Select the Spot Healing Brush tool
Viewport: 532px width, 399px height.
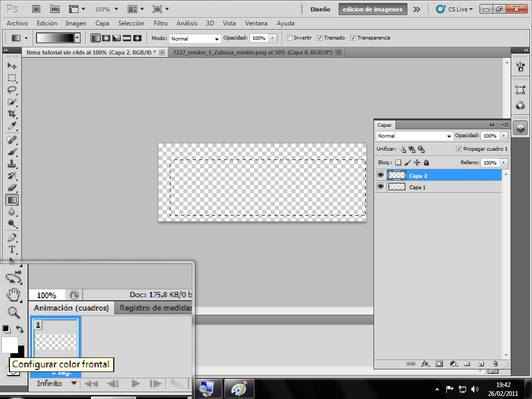12,139
